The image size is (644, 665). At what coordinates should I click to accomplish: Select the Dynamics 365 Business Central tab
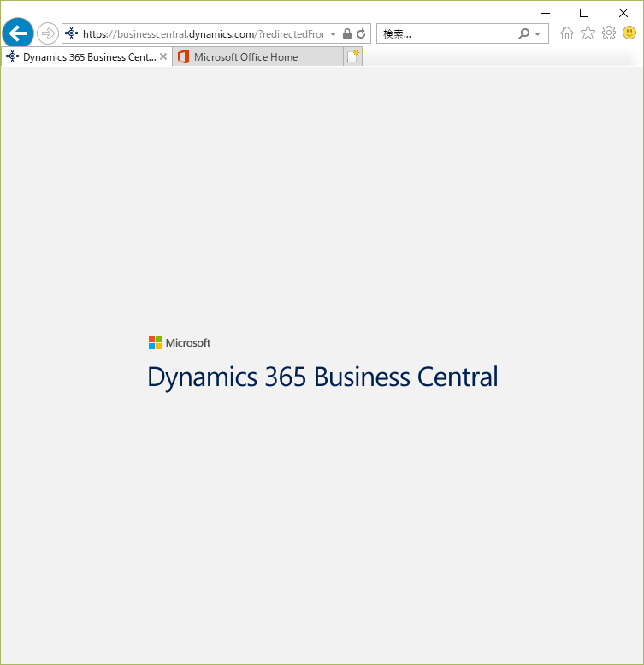click(86, 56)
